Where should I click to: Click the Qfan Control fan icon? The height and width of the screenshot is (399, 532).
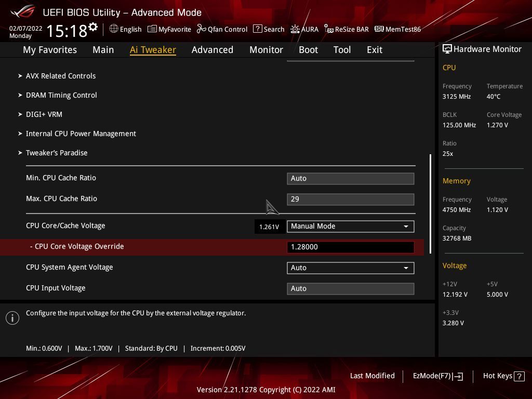coord(201,29)
